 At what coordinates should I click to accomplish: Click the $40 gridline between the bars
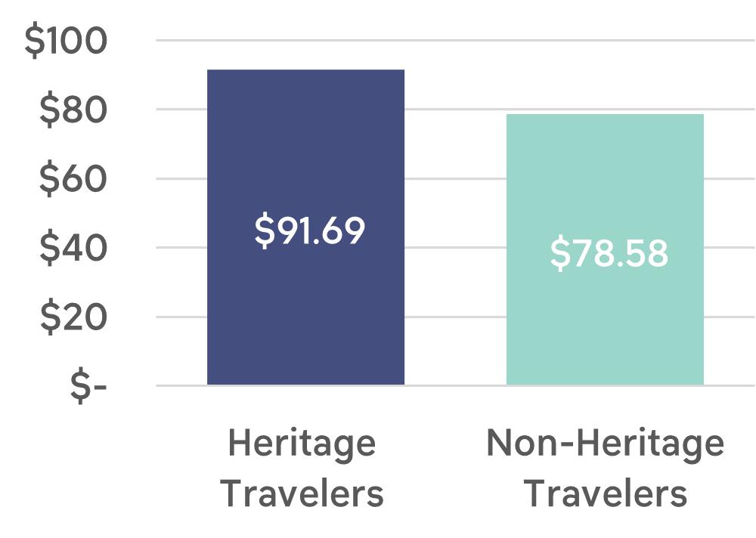[x=456, y=247]
